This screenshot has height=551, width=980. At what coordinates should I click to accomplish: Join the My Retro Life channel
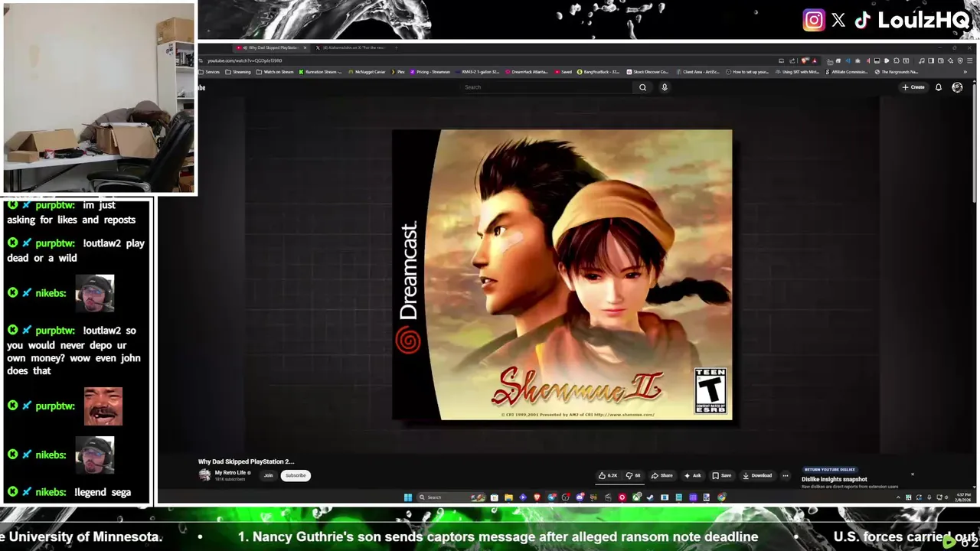click(x=268, y=475)
